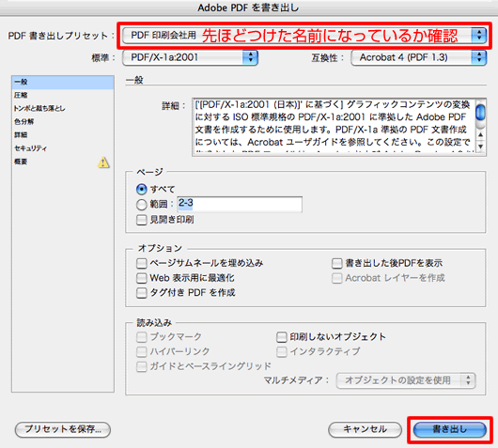Viewport: 498px width, 448px height.
Task: Click the yellow warning icon beside 概要
Action: tap(103, 162)
